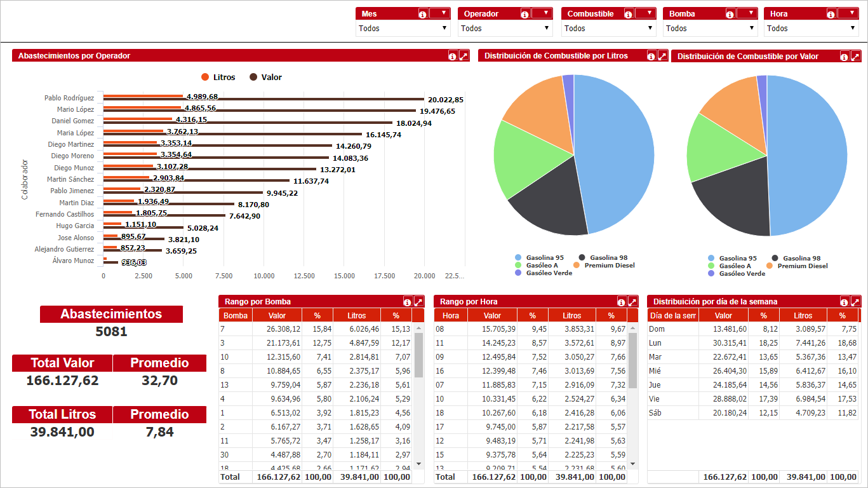This screenshot has height=488, width=868.
Task: Expand the Combustible filter dropdown
Action: (608, 29)
